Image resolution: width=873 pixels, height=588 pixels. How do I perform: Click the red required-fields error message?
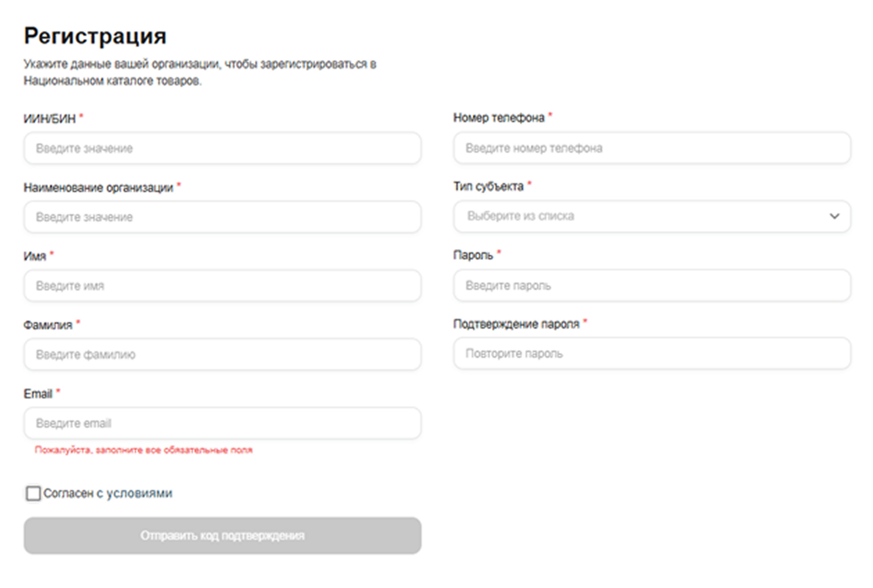click(143, 450)
